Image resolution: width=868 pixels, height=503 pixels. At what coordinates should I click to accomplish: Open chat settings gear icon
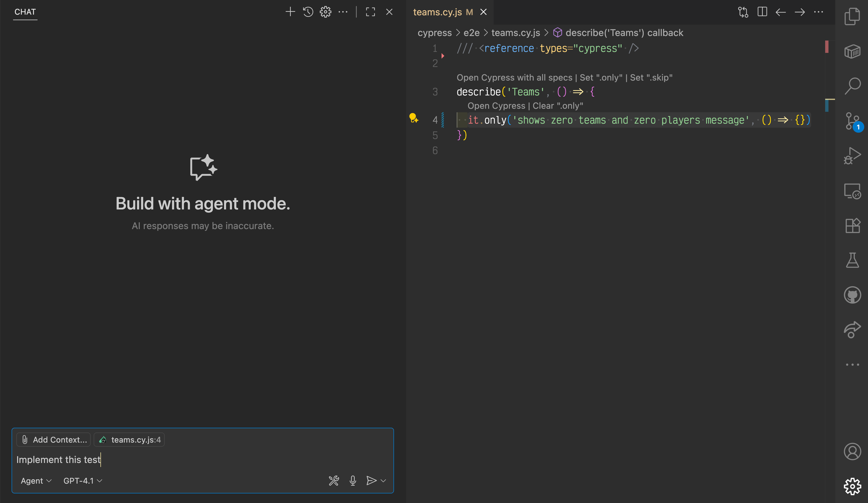pos(326,12)
